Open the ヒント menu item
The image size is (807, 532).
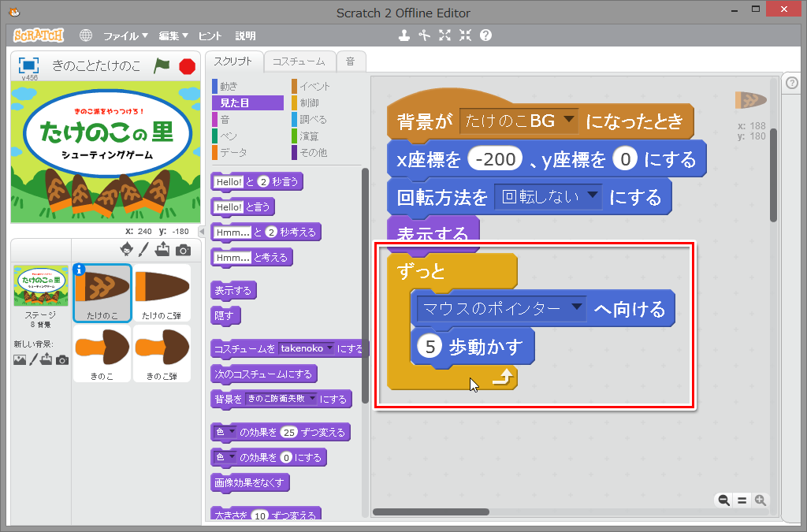(x=210, y=36)
